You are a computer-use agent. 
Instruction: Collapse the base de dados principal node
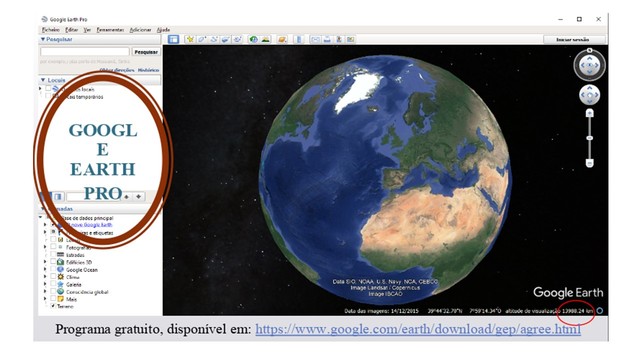40,218
